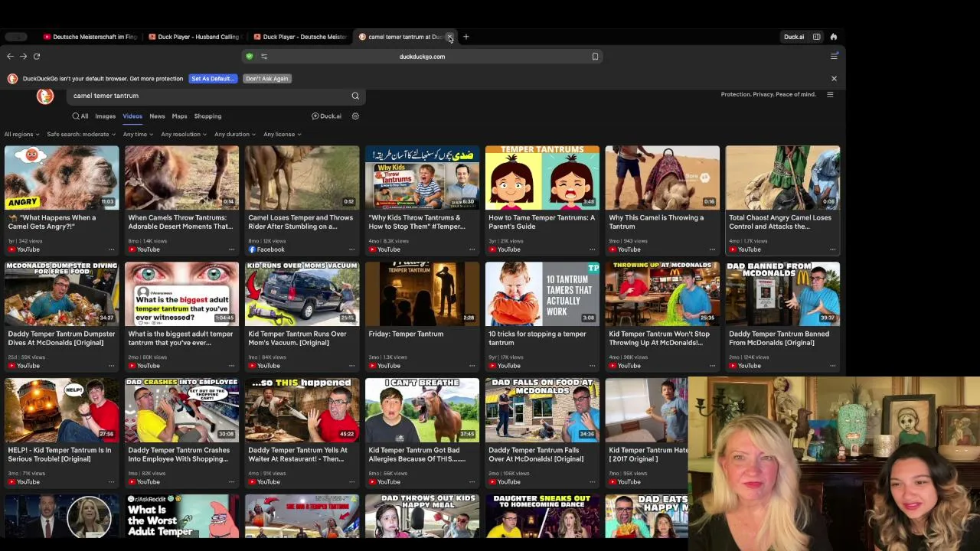Image resolution: width=980 pixels, height=551 pixels.
Task: Open more options for '10 tricks for stopping a temper tantrum'
Action: 592,366
